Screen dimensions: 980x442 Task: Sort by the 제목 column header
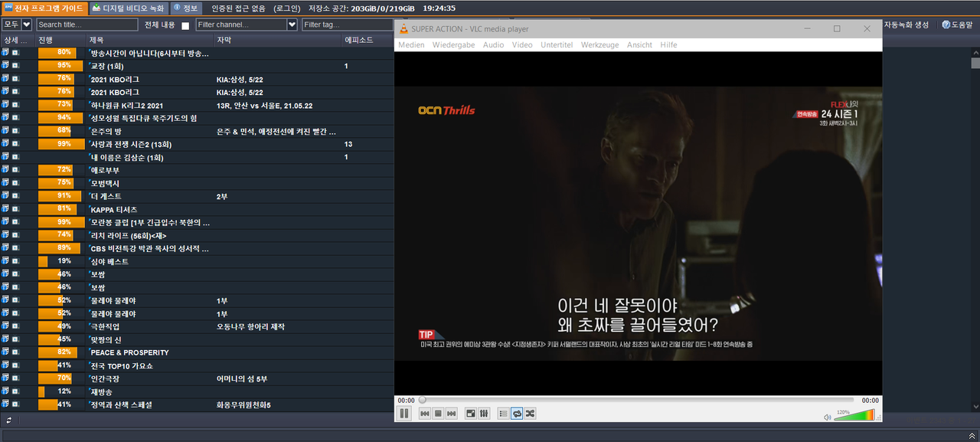pyautogui.click(x=150, y=39)
